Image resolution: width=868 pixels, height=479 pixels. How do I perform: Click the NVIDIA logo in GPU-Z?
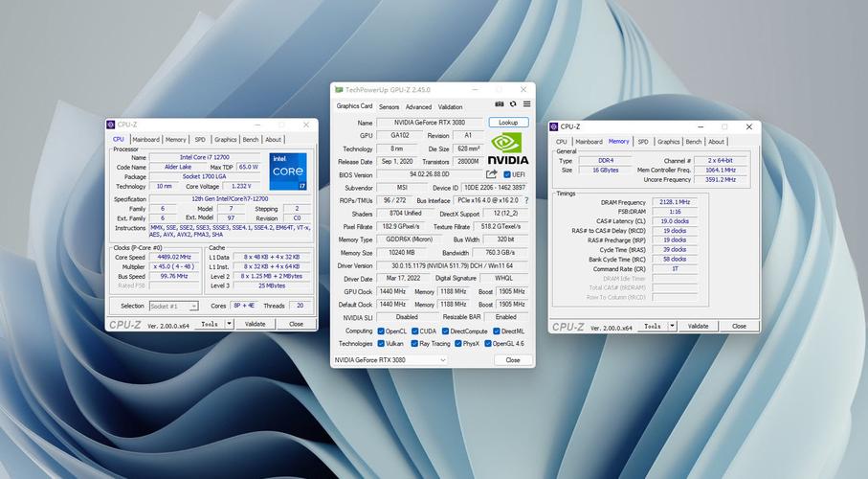point(507,148)
